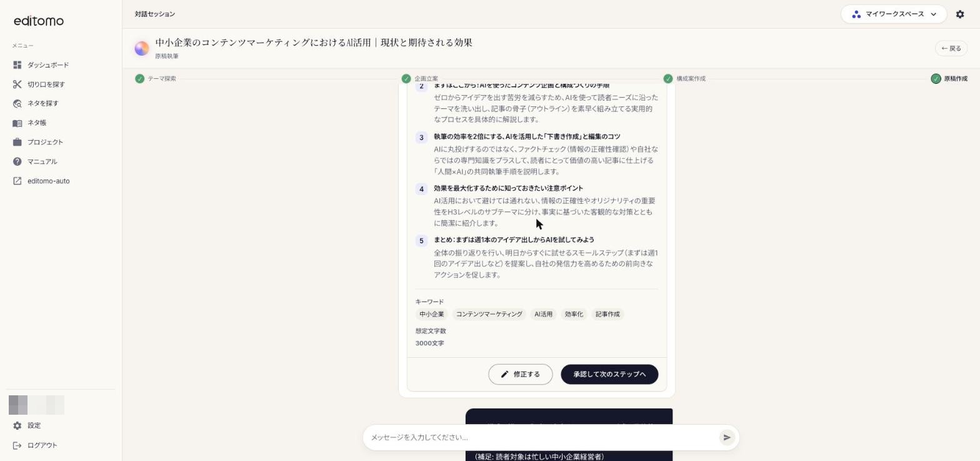
Task: Click the editomo-auto external link icon
Action: [17, 181]
